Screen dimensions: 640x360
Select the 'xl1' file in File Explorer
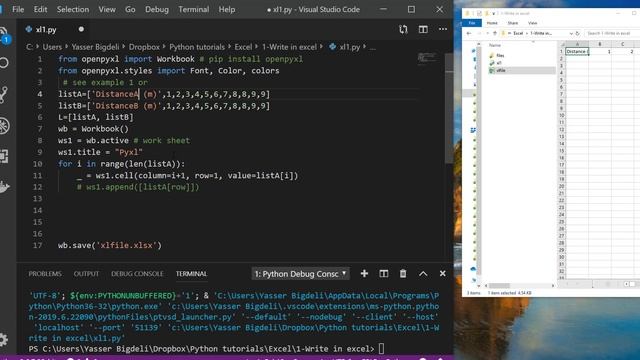pos(498,63)
